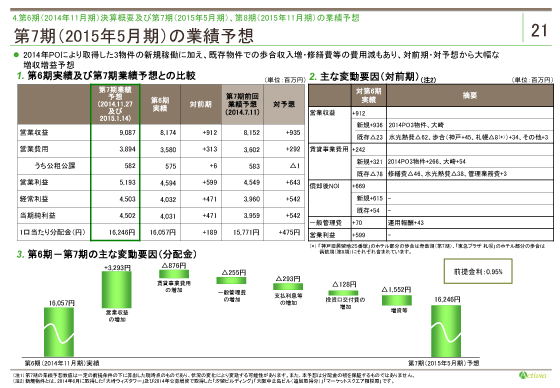This screenshot has width=560, height=388.
Task: Click the 16,246円 distribution forecast cell
Action: point(122,232)
